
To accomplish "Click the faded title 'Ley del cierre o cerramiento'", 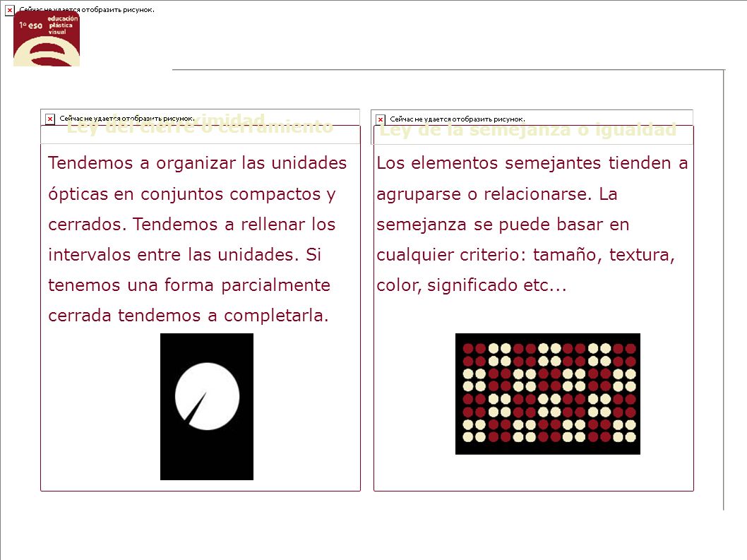I will pos(200,127).
